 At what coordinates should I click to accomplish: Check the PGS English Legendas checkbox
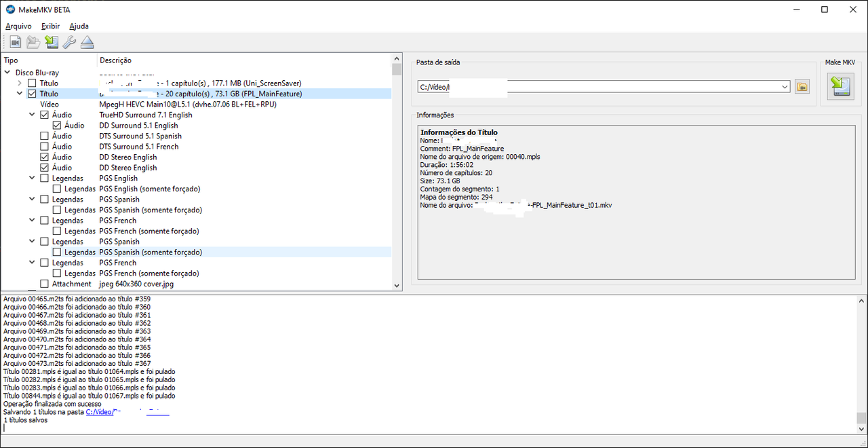coord(45,179)
